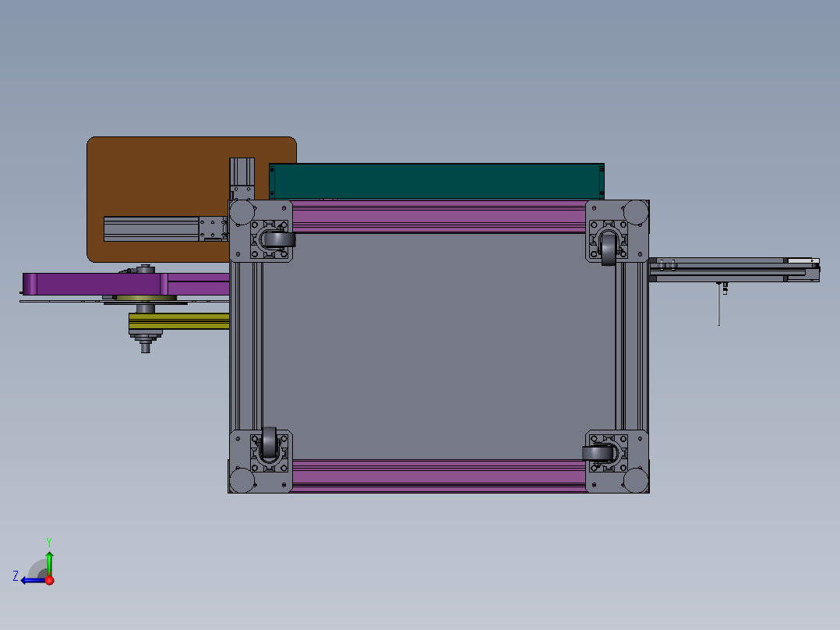This screenshot has height=630, width=840.
Task: Select the gray linear rail inside the brown panel
Action: coord(151,229)
